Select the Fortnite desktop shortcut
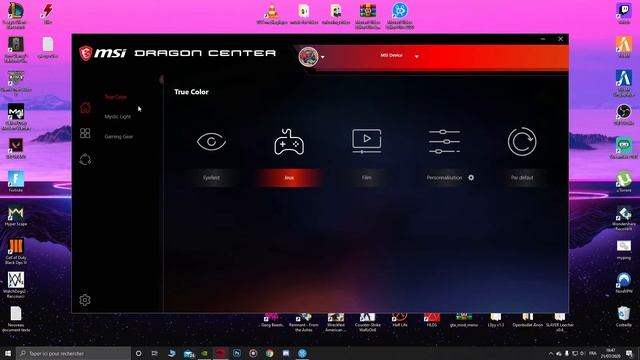The height and width of the screenshot is (360, 640). tap(16, 181)
